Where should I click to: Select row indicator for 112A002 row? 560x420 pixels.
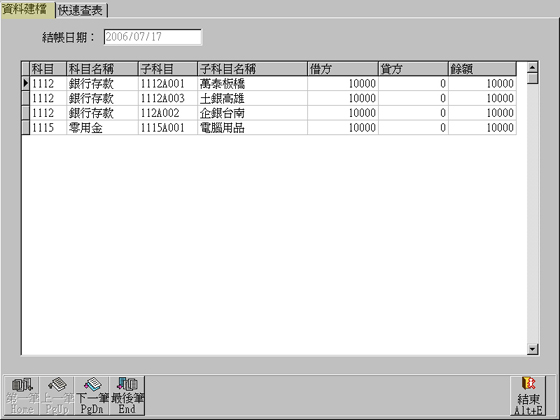(x=25, y=113)
